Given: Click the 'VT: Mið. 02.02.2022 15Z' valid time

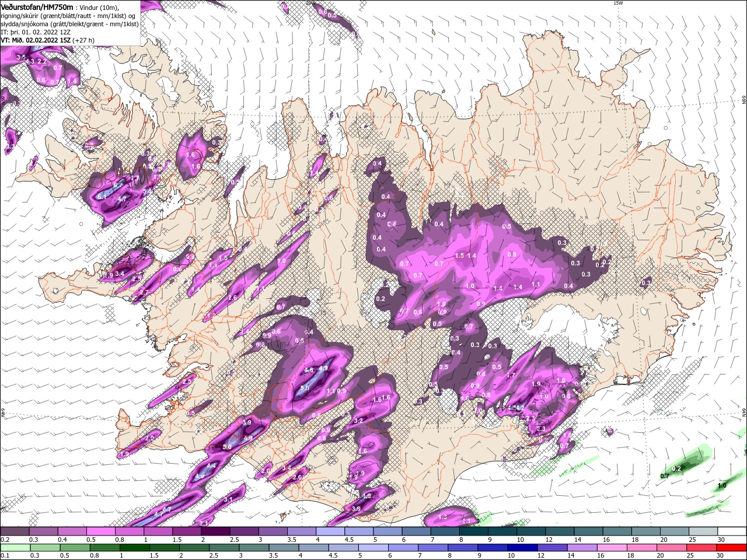Looking at the screenshot, I should [36, 40].
